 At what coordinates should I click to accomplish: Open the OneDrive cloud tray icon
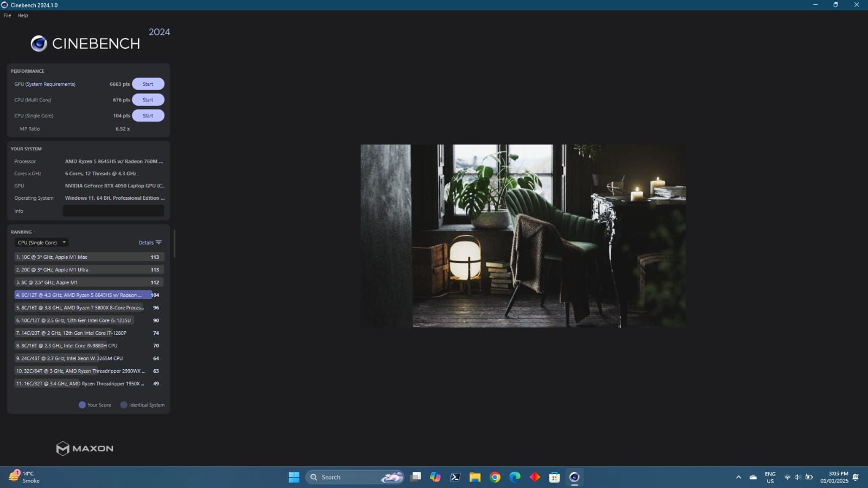[753, 477]
